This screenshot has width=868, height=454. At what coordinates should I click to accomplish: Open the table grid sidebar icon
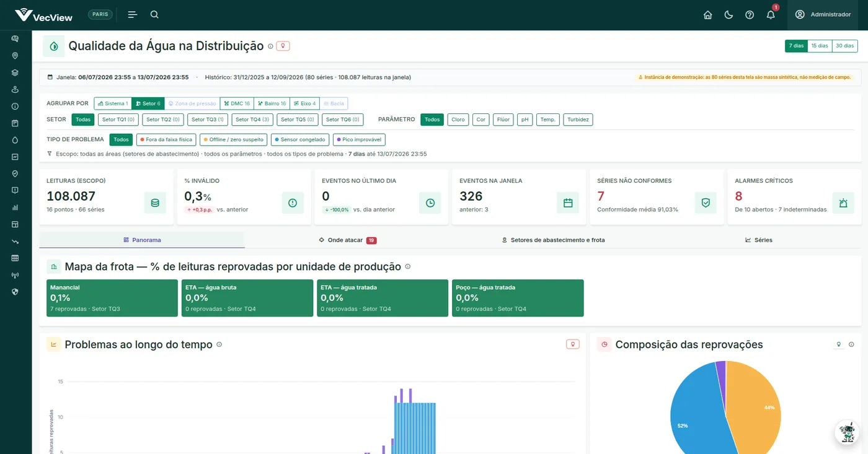[x=15, y=258]
